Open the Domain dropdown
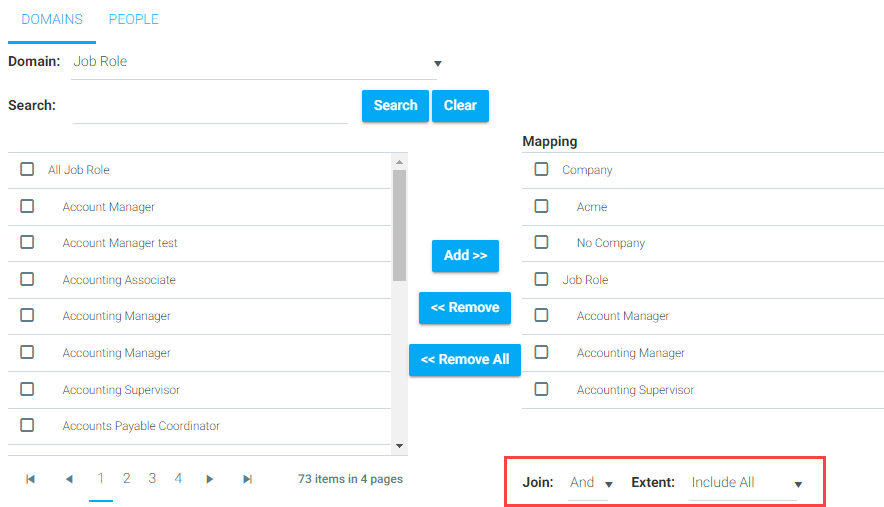Screen dimensions: 884x507 click(x=257, y=62)
